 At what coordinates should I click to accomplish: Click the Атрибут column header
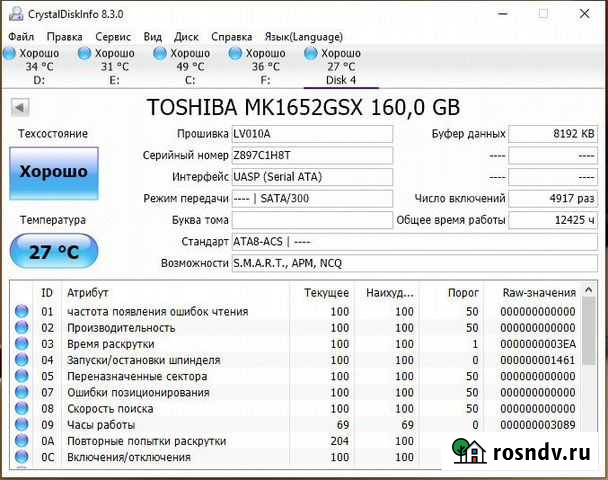pyautogui.click(x=175, y=293)
